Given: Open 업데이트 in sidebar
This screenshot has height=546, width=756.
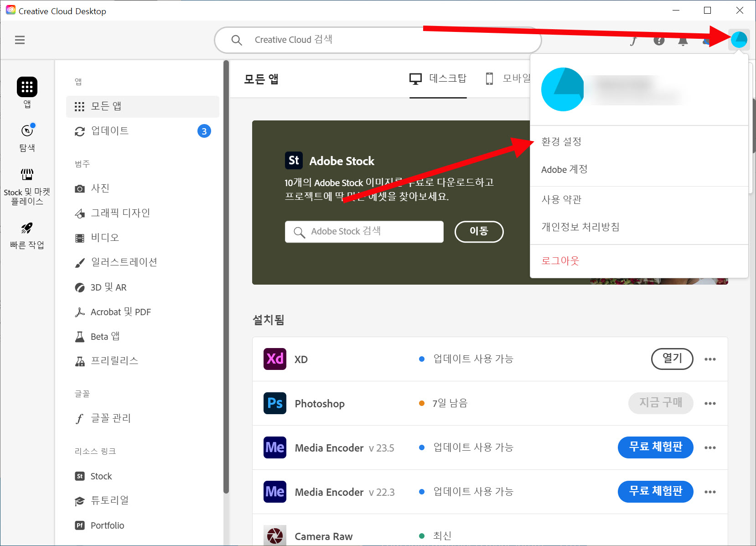Looking at the screenshot, I should pyautogui.click(x=142, y=131).
